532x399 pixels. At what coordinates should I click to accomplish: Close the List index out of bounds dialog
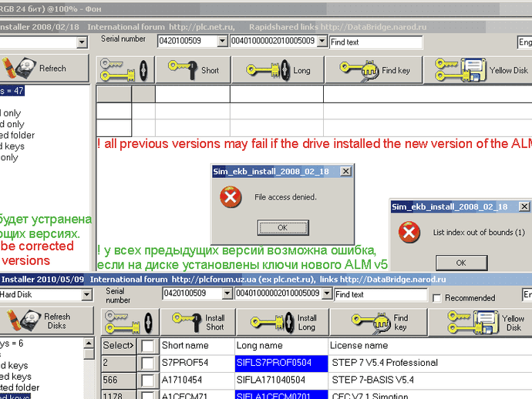pos(524,206)
